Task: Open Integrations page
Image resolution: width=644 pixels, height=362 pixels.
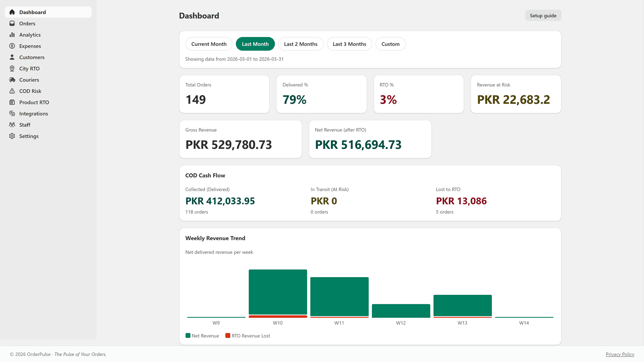Action: point(48,113)
